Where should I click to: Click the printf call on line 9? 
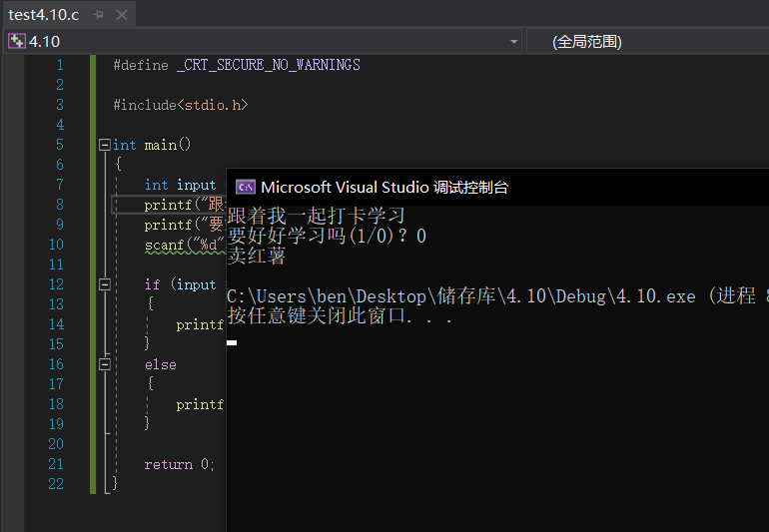click(185, 225)
